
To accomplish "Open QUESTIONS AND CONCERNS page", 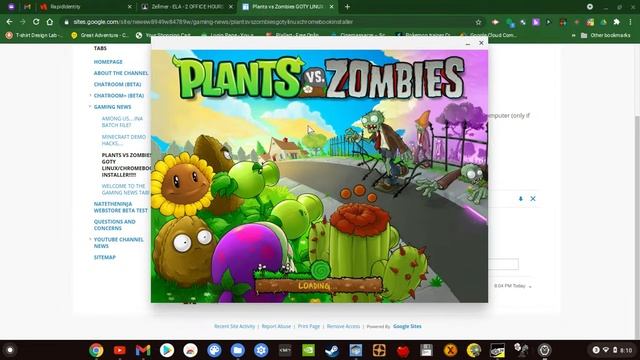I will [x=114, y=225].
